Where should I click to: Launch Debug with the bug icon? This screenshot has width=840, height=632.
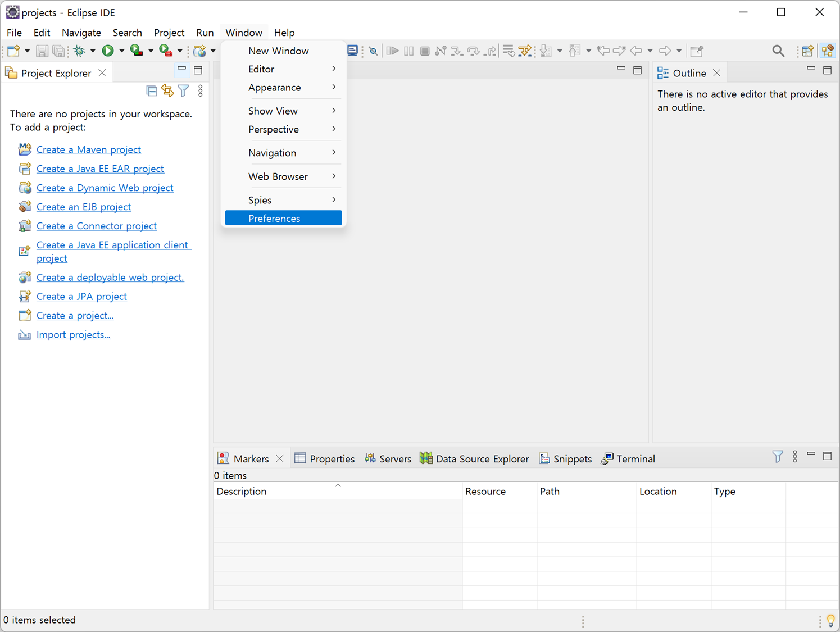79,51
